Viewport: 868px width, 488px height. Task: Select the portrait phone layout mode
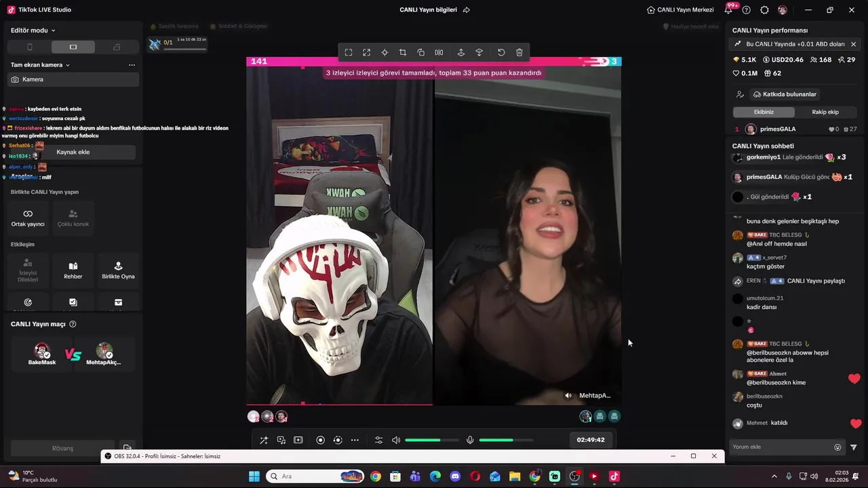(29, 47)
